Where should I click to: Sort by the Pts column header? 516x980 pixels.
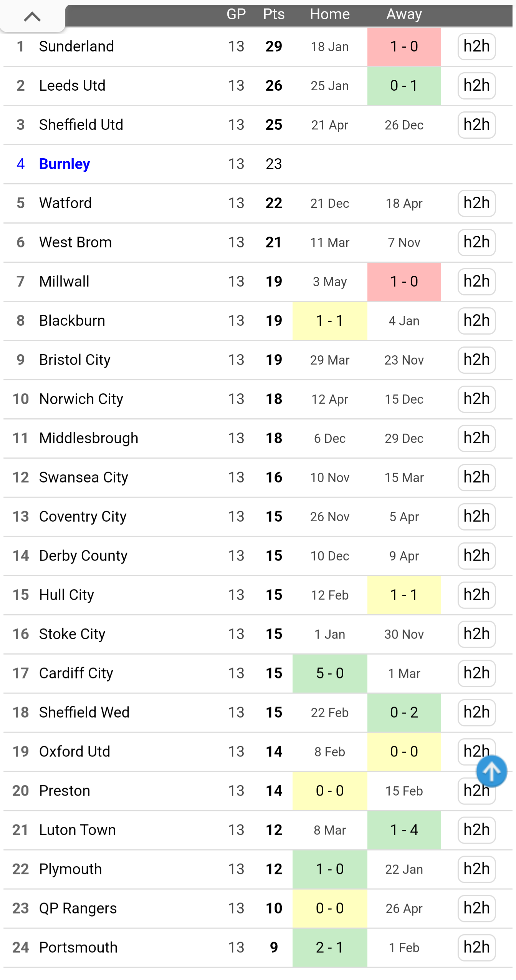coord(273,14)
